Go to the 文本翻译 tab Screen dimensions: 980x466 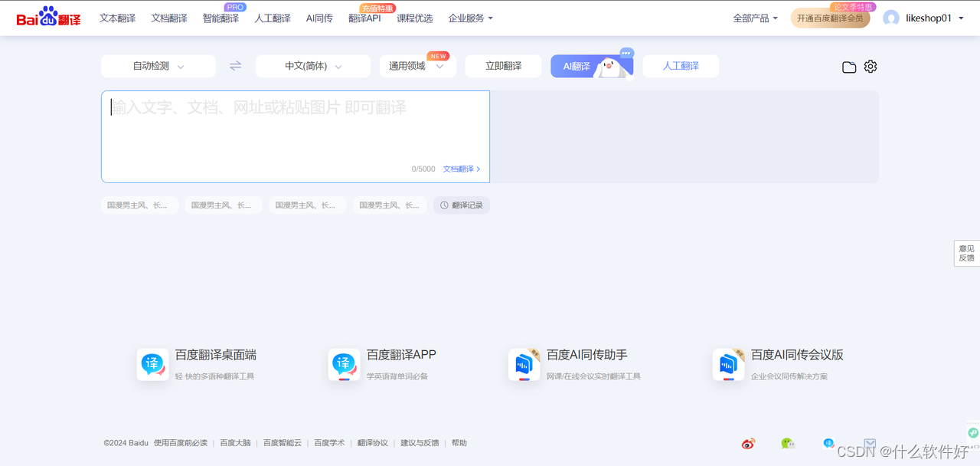[x=117, y=18]
